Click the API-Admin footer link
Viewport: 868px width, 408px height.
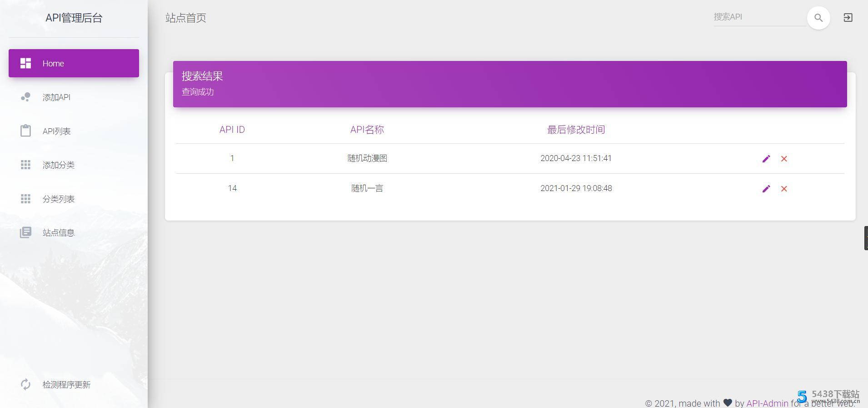point(767,403)
